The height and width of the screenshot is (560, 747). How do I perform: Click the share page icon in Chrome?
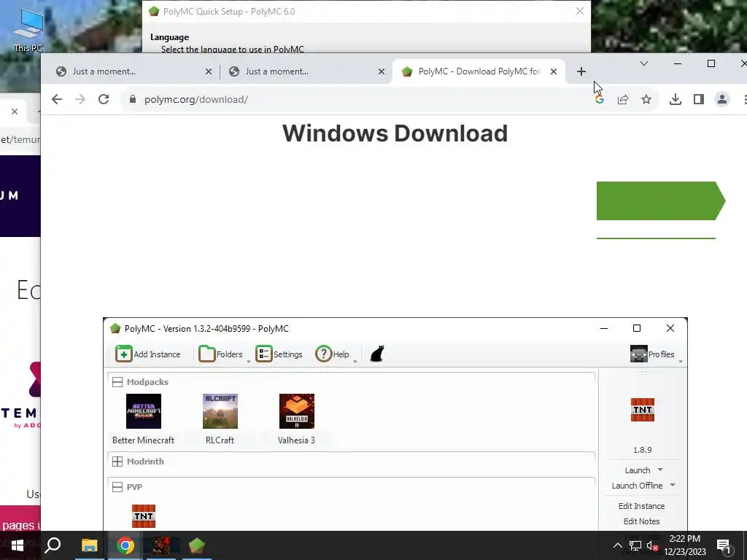(x=623, y=99)
